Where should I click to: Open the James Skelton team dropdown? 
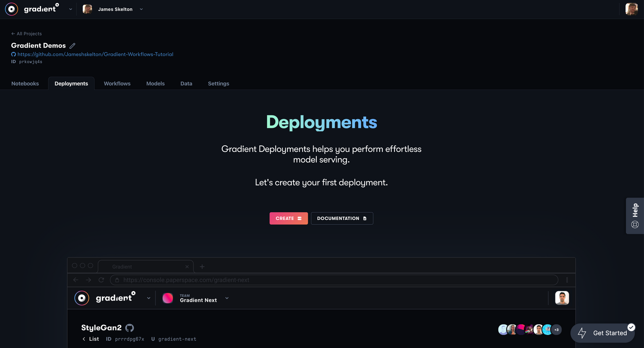pos(141,9)
